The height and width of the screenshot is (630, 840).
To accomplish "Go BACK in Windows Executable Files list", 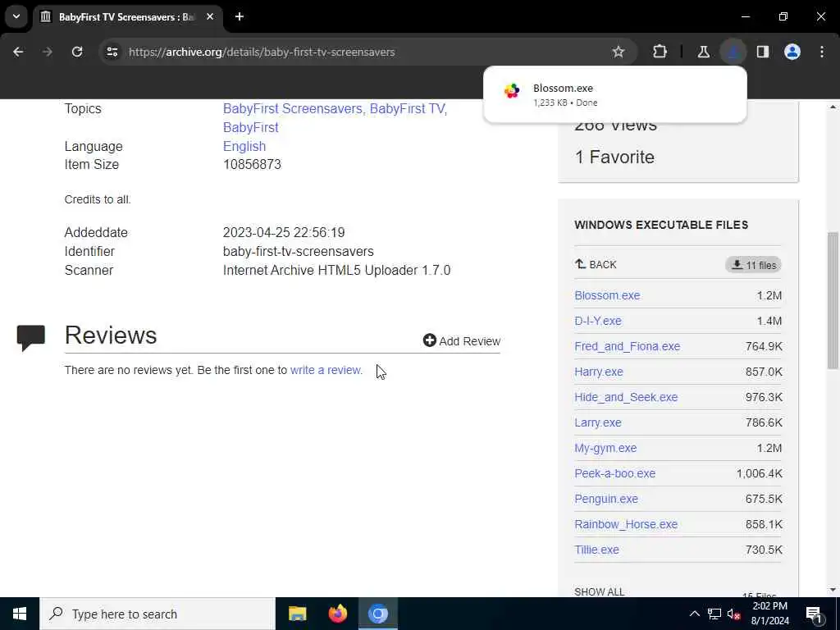I will (x=596, y=264).
